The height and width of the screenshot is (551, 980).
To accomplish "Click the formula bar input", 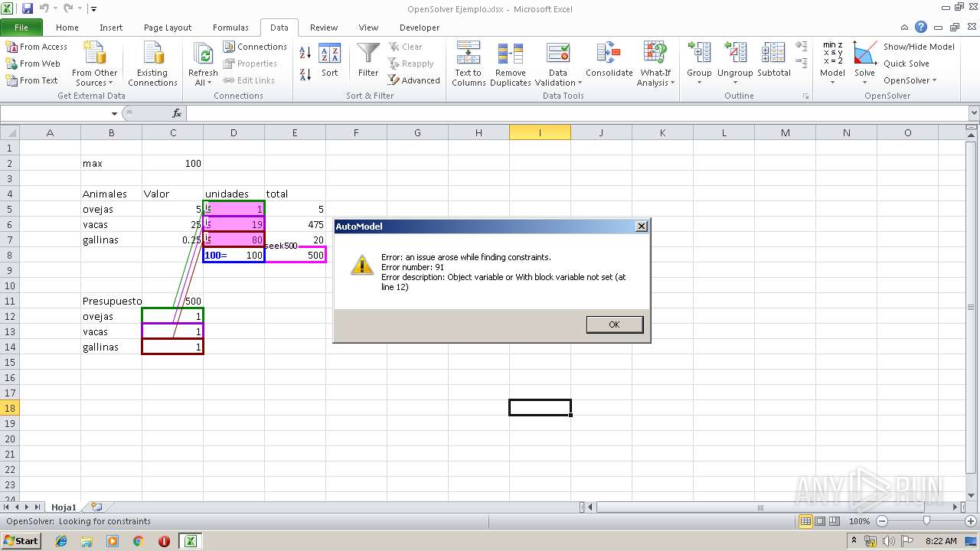I will (x=576, y=113).
